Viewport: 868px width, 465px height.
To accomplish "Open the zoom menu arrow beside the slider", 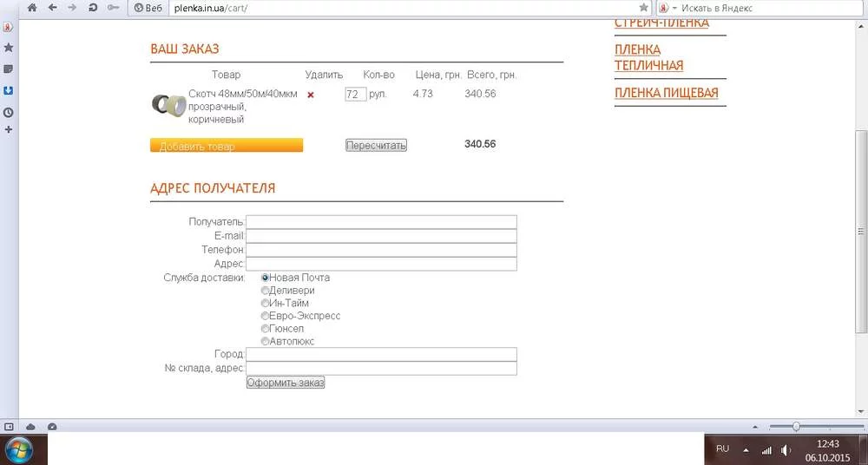I will 755,427.
